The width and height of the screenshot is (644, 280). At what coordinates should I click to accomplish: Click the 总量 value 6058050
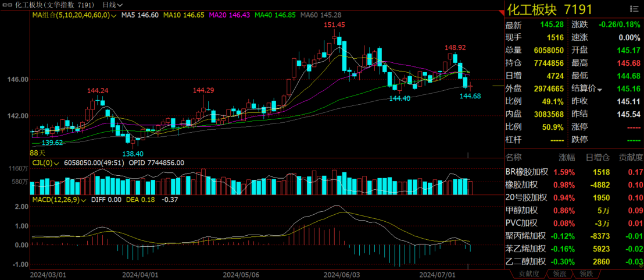coord(549,51)
